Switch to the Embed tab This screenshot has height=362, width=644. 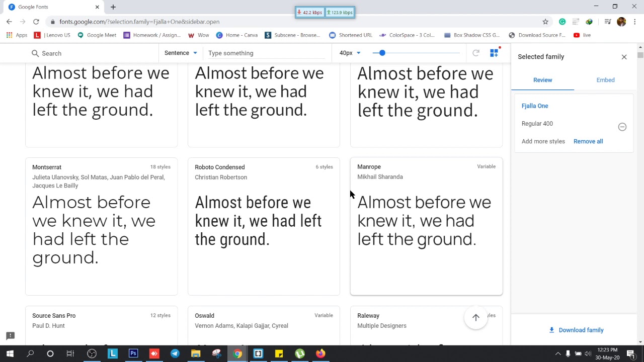605,80
